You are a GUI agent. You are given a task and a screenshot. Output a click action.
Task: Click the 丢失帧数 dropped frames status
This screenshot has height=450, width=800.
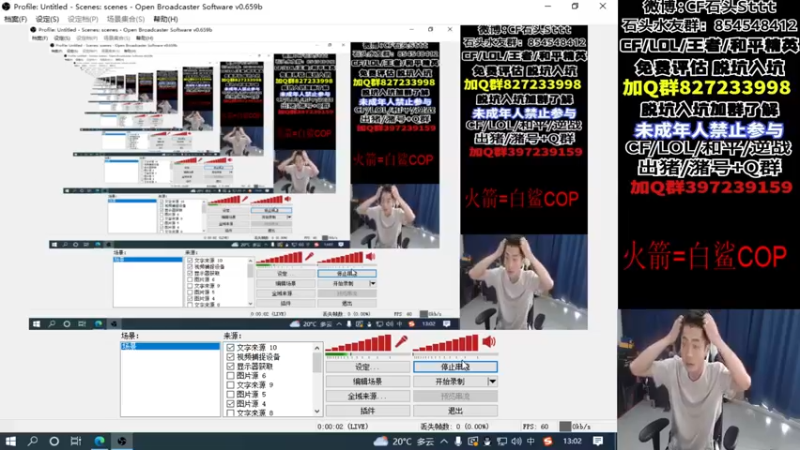tap(455, 427)
